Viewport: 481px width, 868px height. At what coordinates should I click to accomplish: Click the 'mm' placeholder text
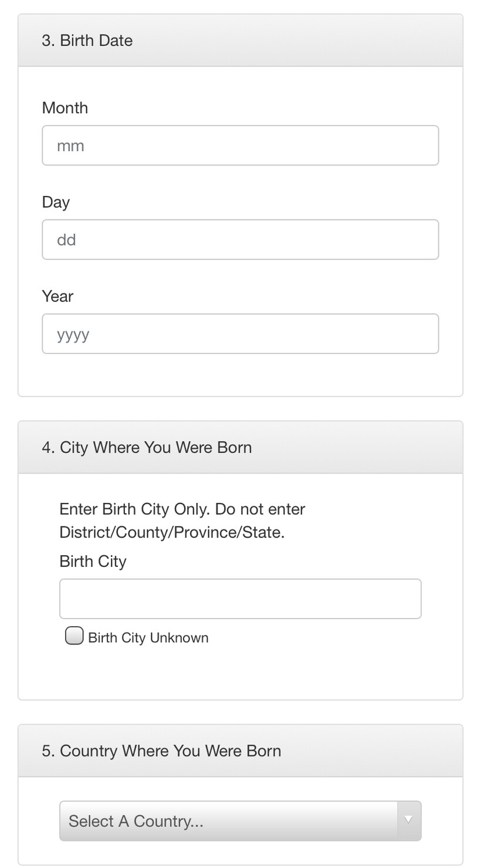pyautogui.click(x=70, y=146)
